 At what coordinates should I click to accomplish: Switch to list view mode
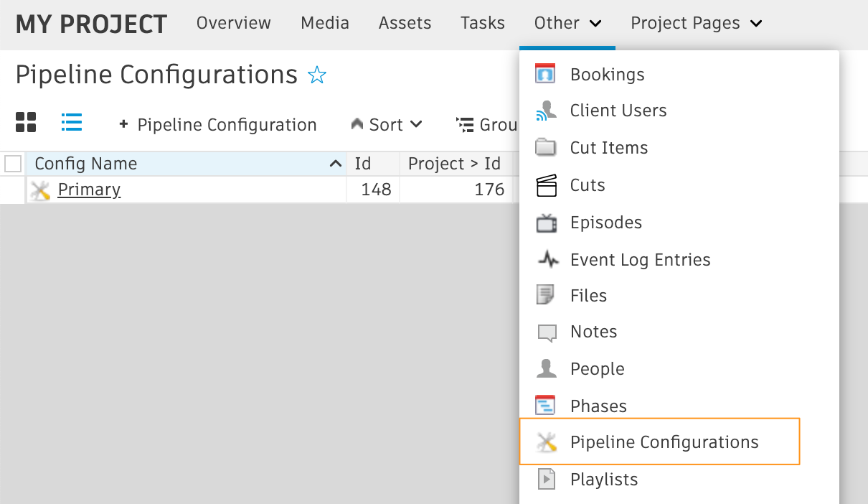coord(72,123)
